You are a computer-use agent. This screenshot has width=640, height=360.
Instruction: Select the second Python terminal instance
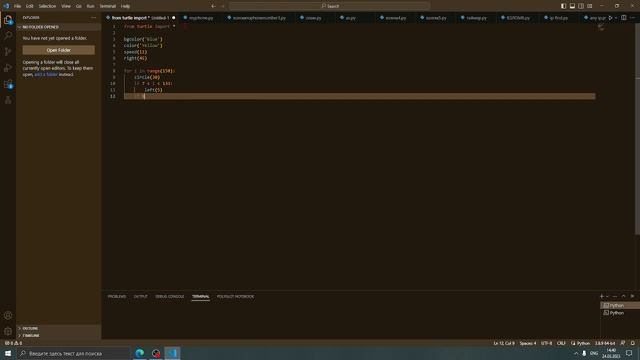[620, 313]
